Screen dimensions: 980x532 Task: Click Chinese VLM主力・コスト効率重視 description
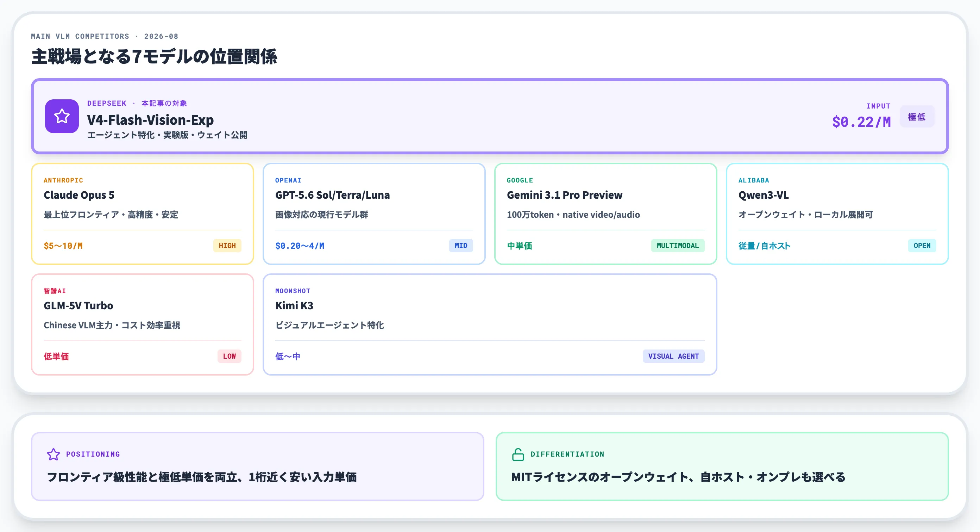pyautogui.click(x=112, y=325)
